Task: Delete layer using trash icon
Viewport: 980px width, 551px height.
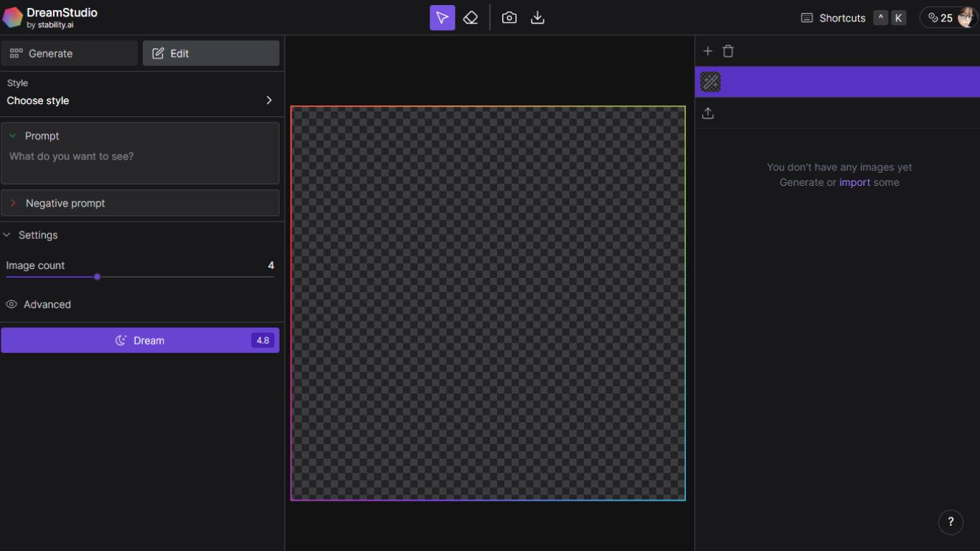Action: (728, 51)
